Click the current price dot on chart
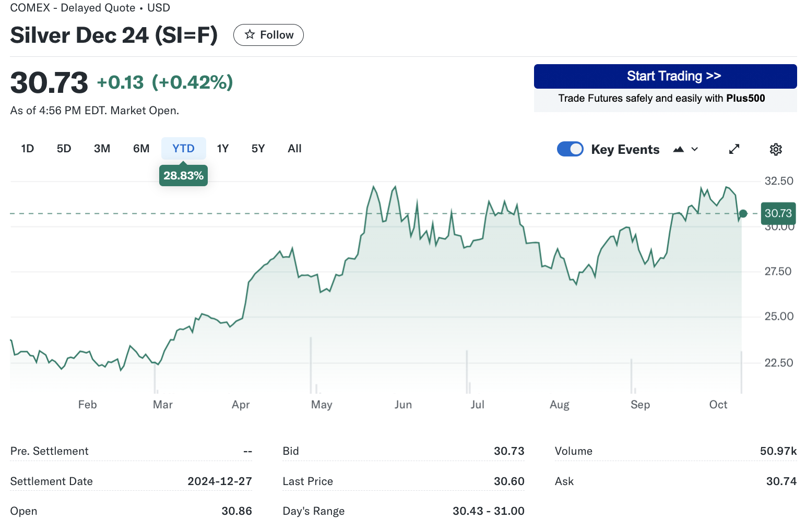806x532 pixels. 743,213
